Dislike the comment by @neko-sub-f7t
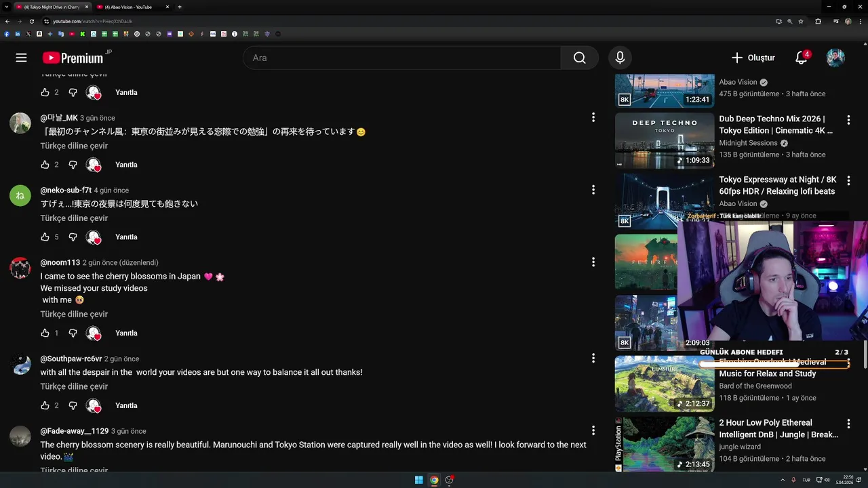 73,237
